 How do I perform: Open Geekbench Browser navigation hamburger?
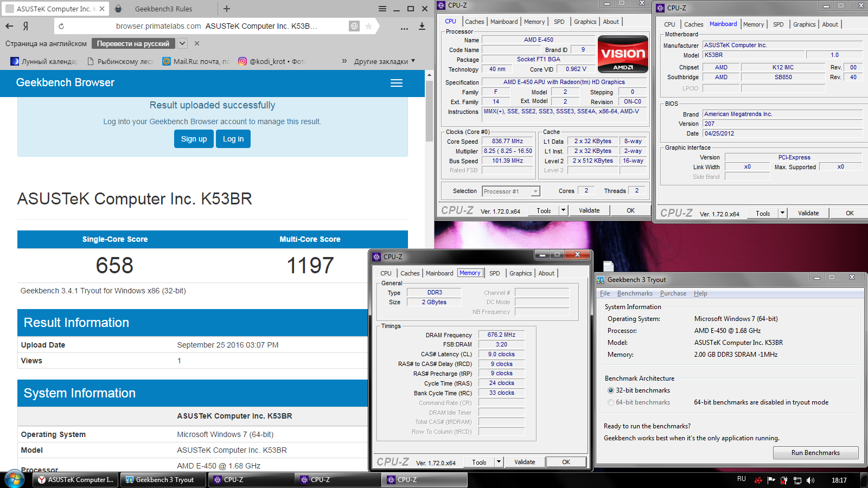[397, 83]
